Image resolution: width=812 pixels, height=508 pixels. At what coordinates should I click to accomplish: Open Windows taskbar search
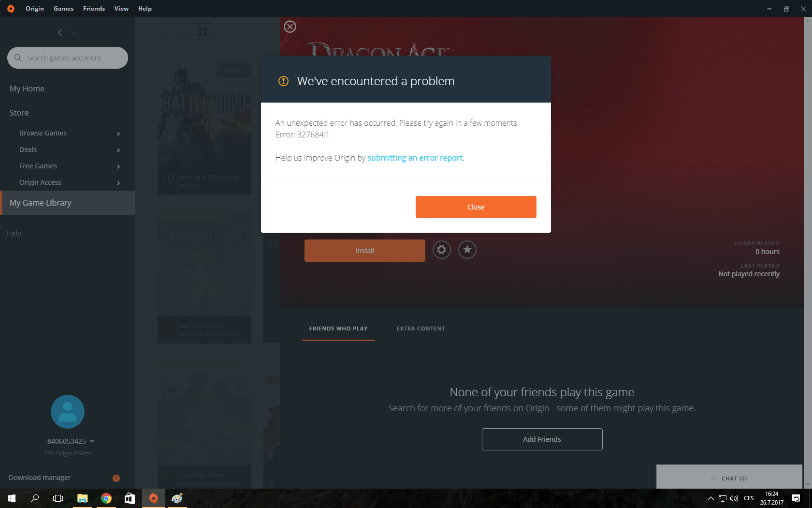tap(35, 498)
